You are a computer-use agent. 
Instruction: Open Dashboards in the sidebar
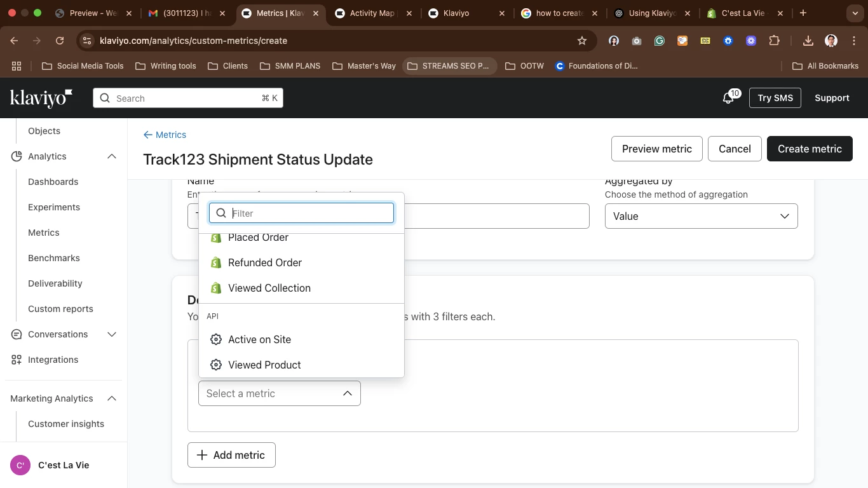click(x=53, y=182)
